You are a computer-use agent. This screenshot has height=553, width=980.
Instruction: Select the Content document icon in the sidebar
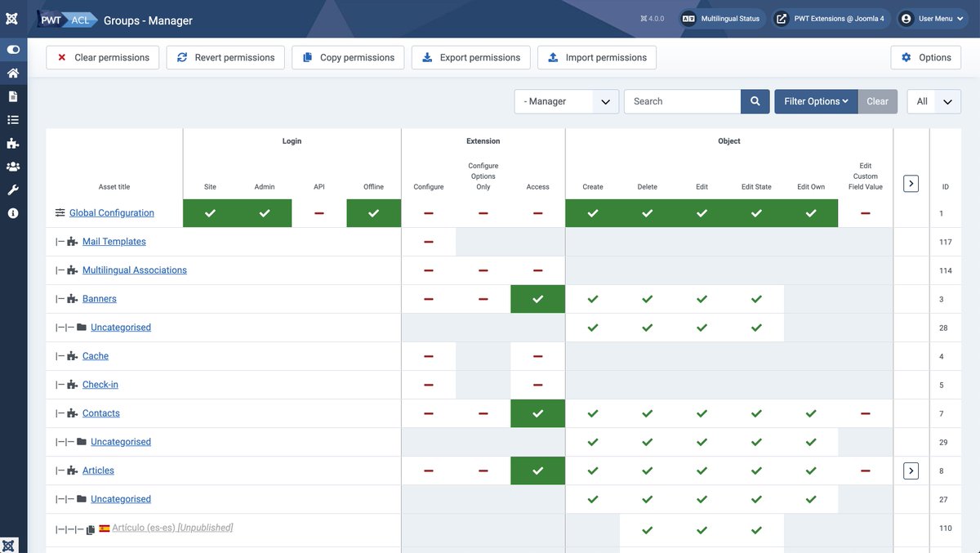pos(12,96)
